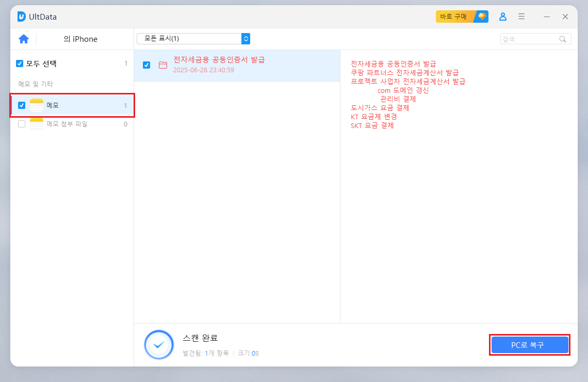
Task: Open the hamburger menu in the title bar
Action: pos(521,16)
